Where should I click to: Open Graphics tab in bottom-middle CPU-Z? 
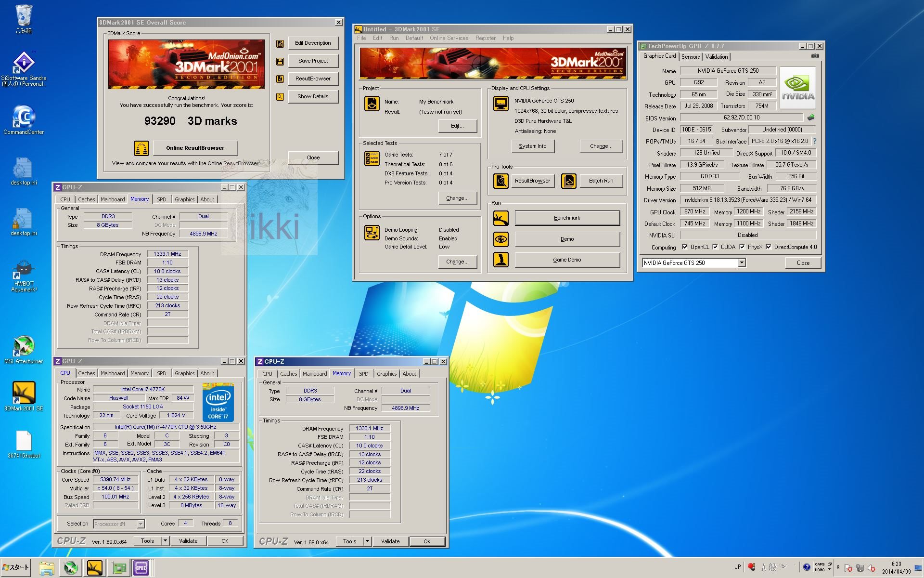[387, 374]
